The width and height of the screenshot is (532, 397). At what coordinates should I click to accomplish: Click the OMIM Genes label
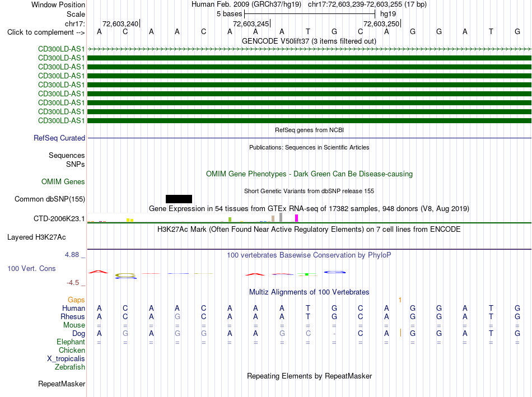[63, 181]
